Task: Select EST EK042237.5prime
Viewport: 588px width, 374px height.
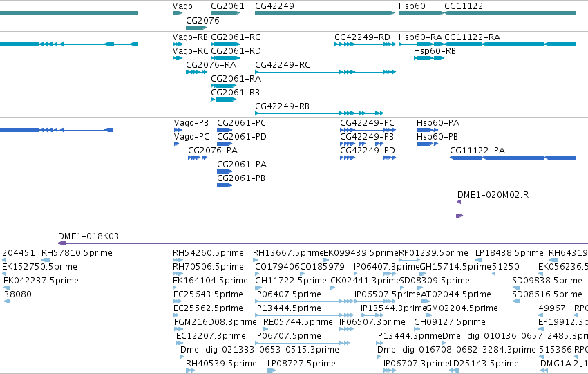Action: click(x=41, y=281)
